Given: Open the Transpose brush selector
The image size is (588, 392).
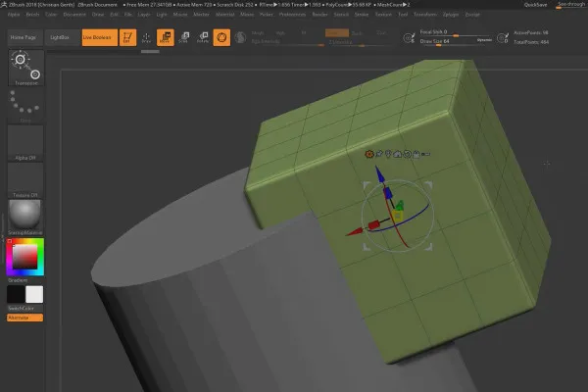Looking at the screenshot, I should [x=25, y=68].
